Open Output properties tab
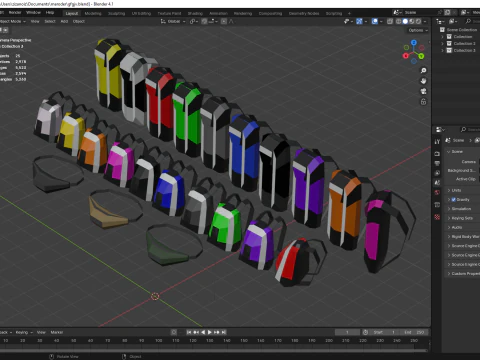This screenshot has width=480, height=360. pyautogui.click(x=437, y=163)
